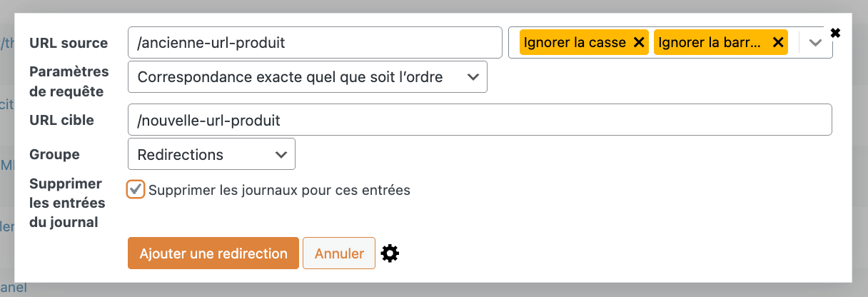Click the "Paramètres de requête" label
868x297 pixels.
[x=69, y=81]
